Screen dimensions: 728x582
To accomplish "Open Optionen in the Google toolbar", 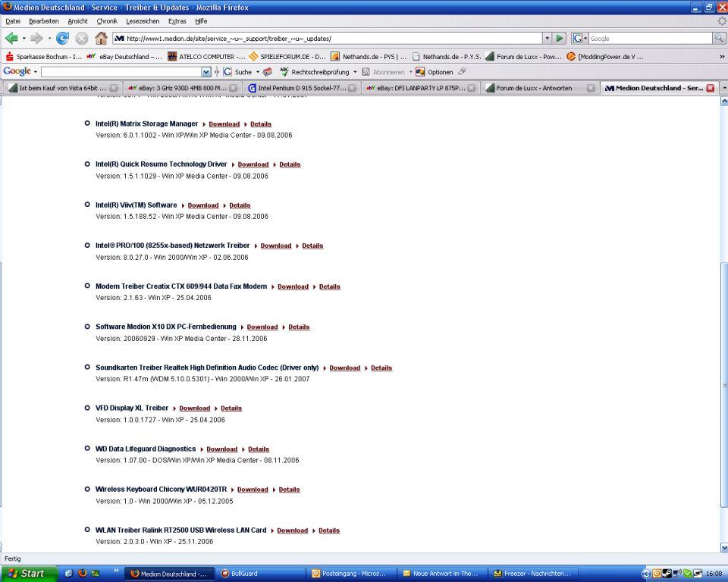I will [435, 72].
